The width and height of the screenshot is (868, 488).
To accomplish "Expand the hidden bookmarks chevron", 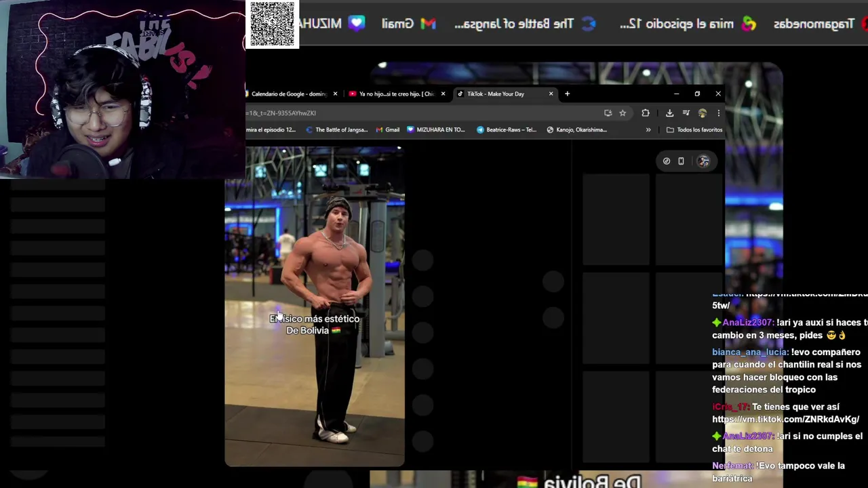I will coord(648,129).
